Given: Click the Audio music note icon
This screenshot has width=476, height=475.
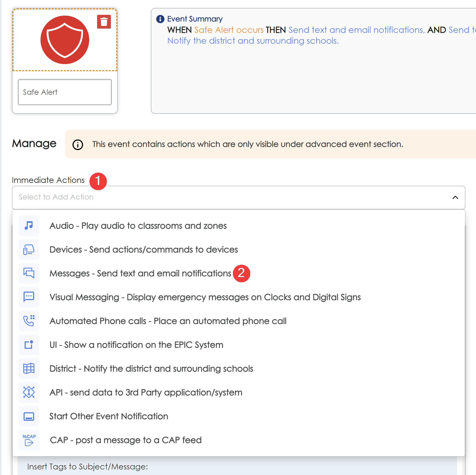Looking at the screenshot, I should [29, 226].
